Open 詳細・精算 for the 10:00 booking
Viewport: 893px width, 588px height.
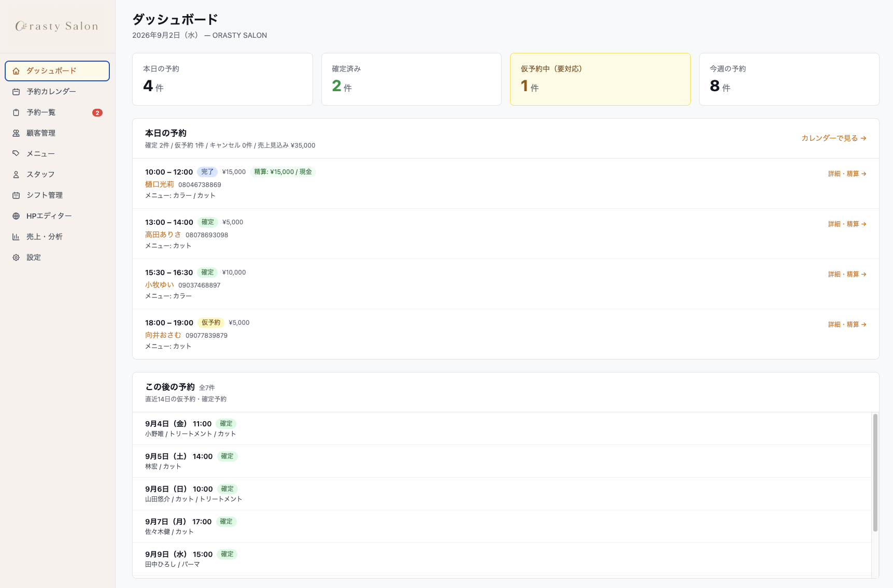click(x=847, y=174)
